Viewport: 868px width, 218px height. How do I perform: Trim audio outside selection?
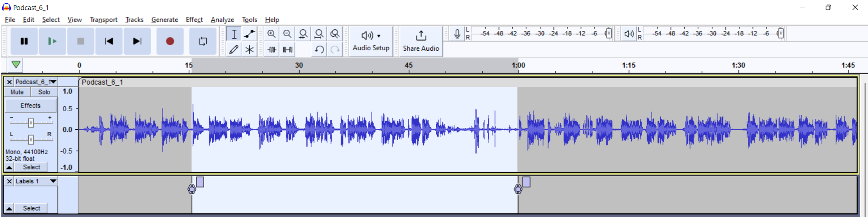point(272,49)
